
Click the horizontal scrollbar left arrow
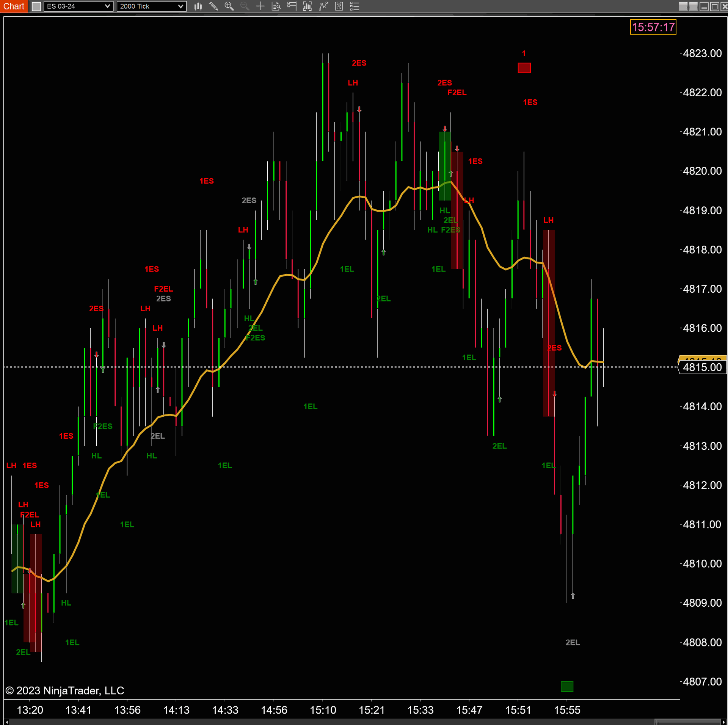click(x=6, y=722)
